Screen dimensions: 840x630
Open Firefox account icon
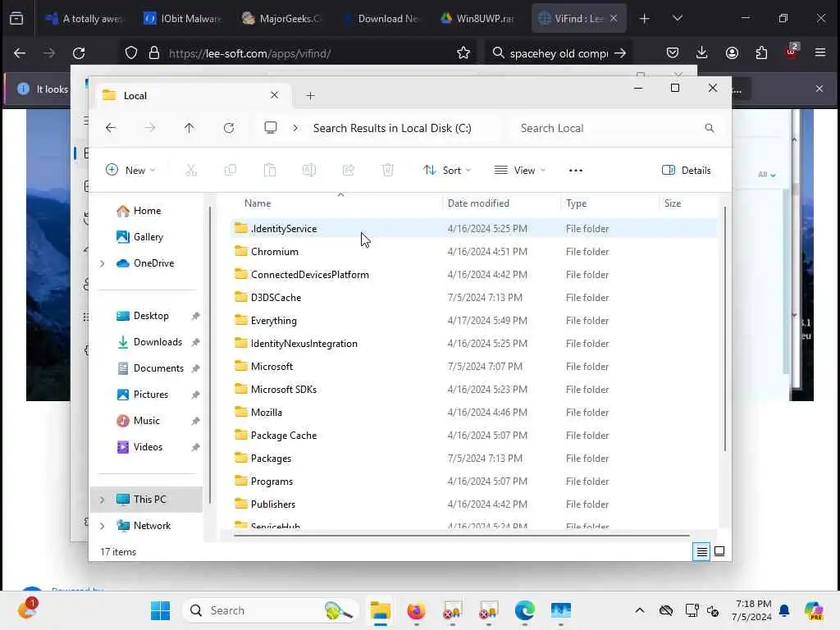click(x=732, y=53)
